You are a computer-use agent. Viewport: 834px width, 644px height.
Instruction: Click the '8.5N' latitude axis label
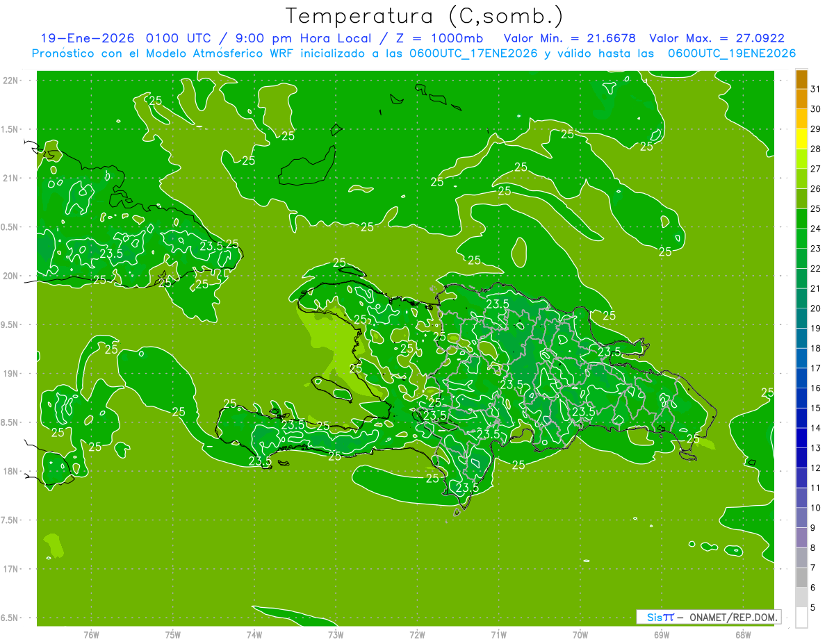pyautogui.click(x=10, y=422)
